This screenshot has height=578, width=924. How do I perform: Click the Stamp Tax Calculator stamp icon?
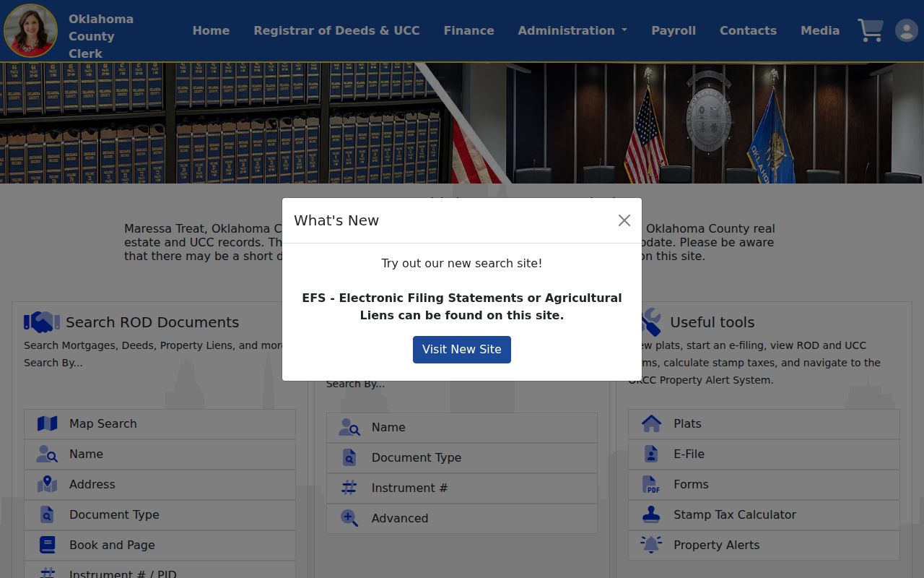coord(651,514)
